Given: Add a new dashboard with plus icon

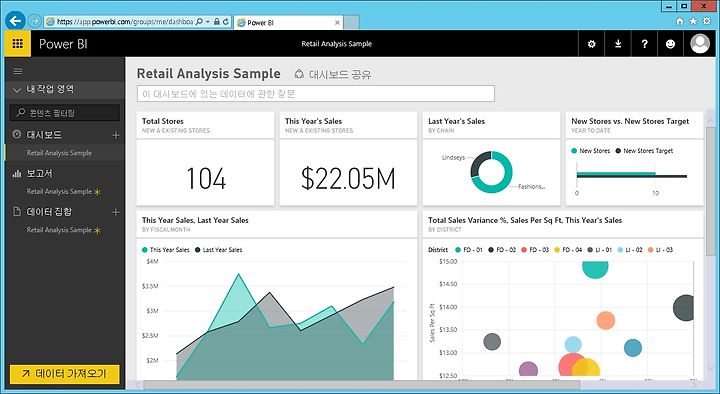Looking at the screenshot, I should coord(115,135).
